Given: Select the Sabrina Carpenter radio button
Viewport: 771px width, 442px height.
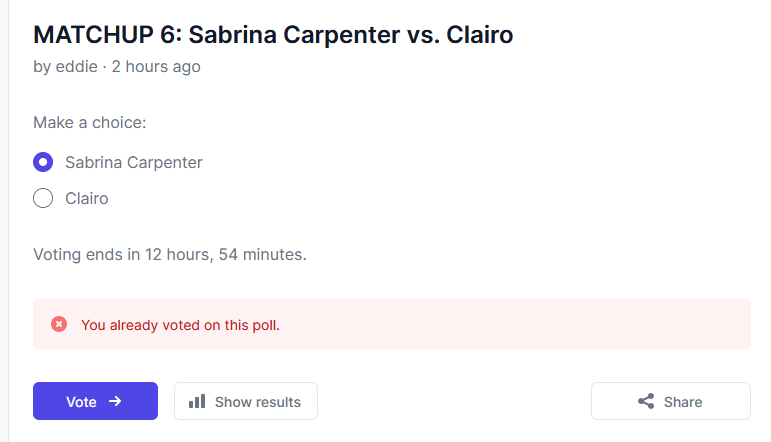Looking at the screenshot, I should click(x=43, y=162).
